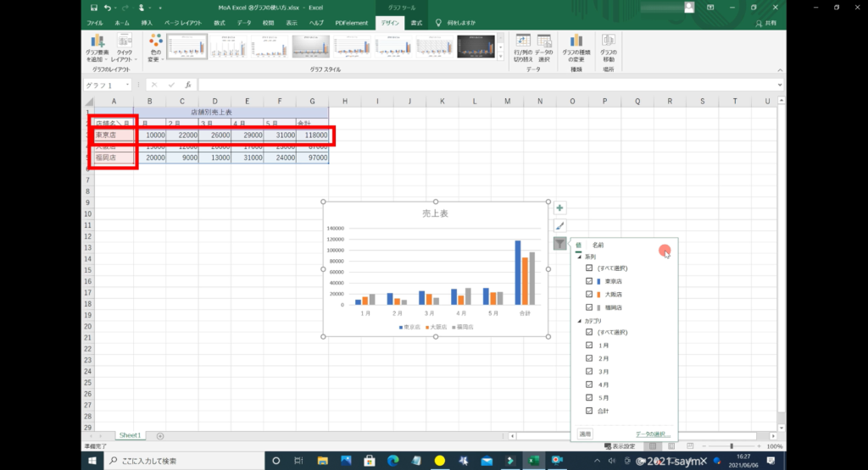Collapse the 系列 section in filter panel

(x=580, y=257)
